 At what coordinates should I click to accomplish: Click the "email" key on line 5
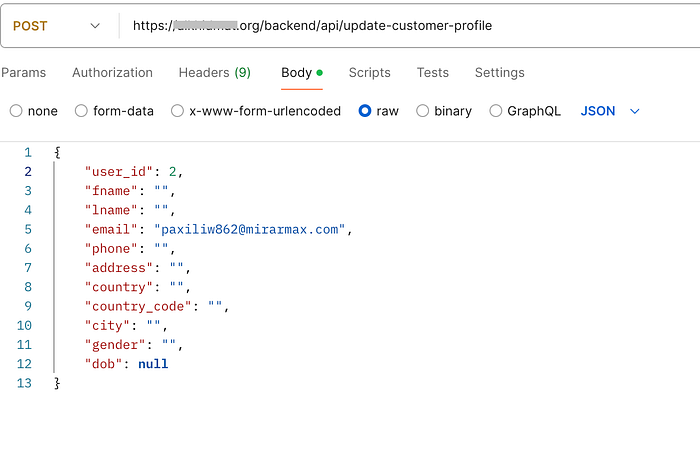[111, 229]
